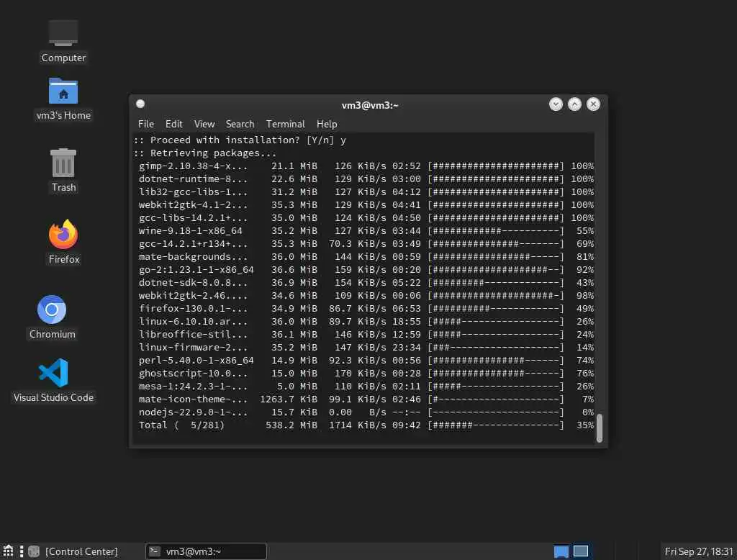Click the wine-9.18 progress bar
The image size is (737, 560).
tap(495, 231)
